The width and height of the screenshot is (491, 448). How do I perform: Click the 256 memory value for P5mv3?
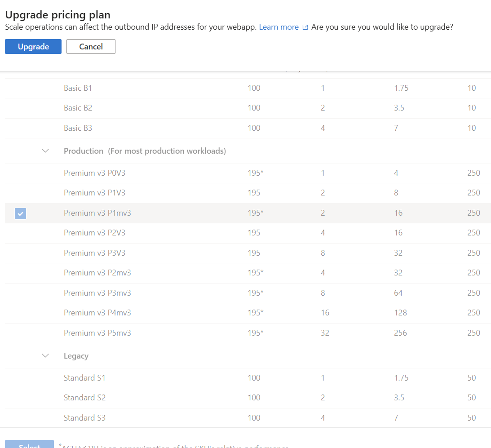(x=401, y=333)
